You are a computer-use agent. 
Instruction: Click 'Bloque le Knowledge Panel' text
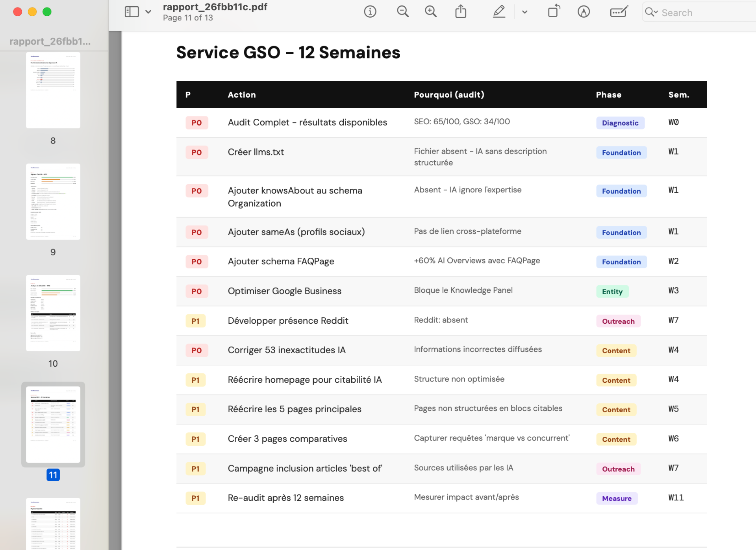coord(463,290)
